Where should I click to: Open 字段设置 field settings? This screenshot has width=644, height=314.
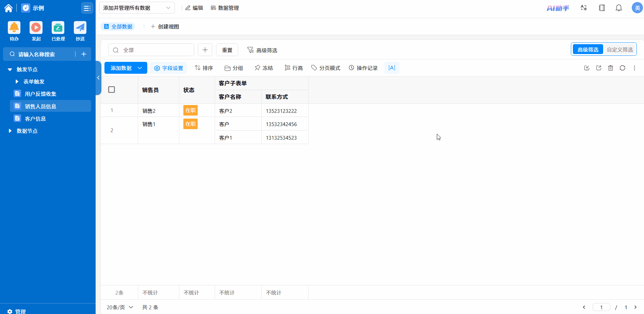[169, 68]
